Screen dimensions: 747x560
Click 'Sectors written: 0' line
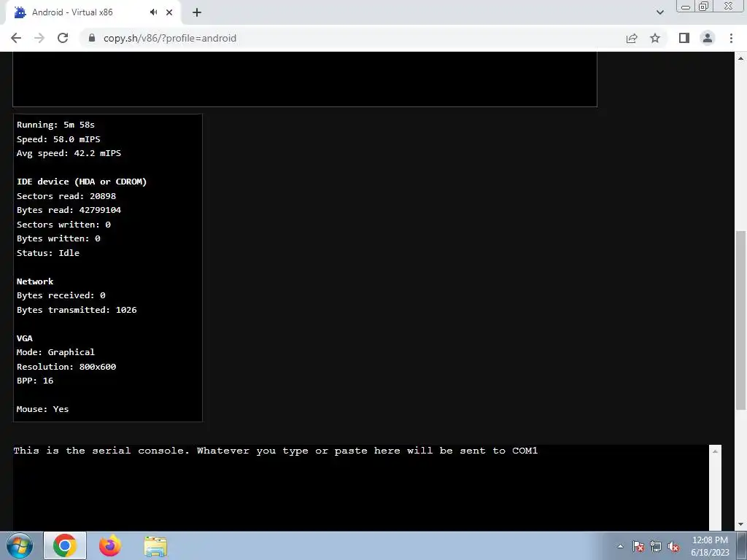[64, 225]
